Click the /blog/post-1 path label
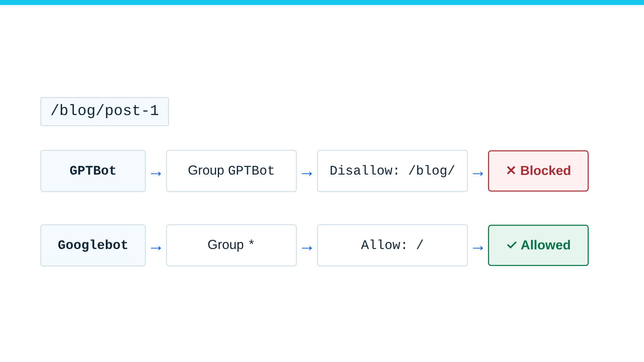644x362 pixels. 105,111
